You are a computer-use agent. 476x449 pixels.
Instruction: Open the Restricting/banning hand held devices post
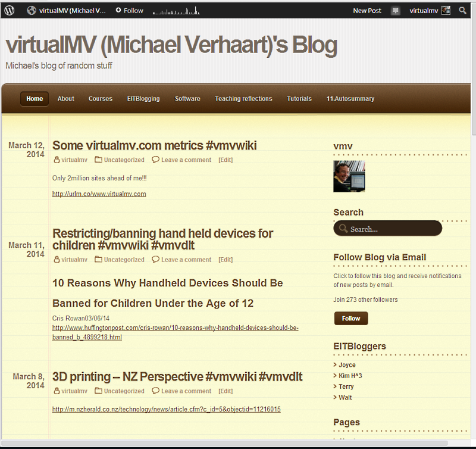162,239
